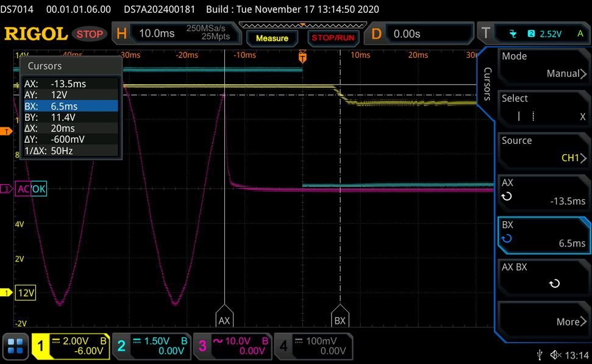Screen dimensions: 592x364
Task: Expand the Source CH1 selector
Action: click(544, 150)
